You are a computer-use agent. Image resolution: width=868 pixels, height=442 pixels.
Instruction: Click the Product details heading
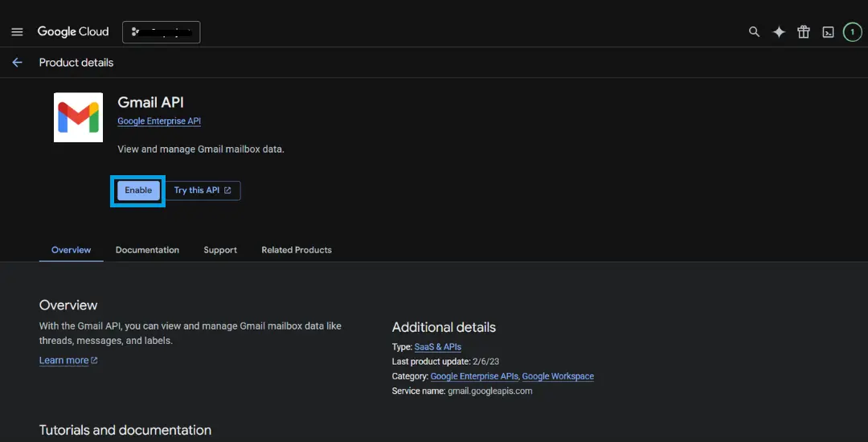click(76, 63)
